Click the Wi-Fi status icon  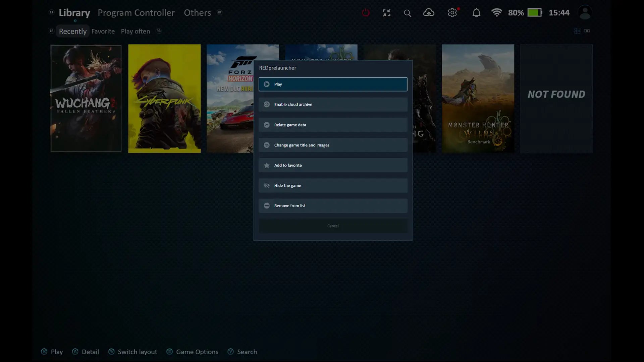point(496,12)
